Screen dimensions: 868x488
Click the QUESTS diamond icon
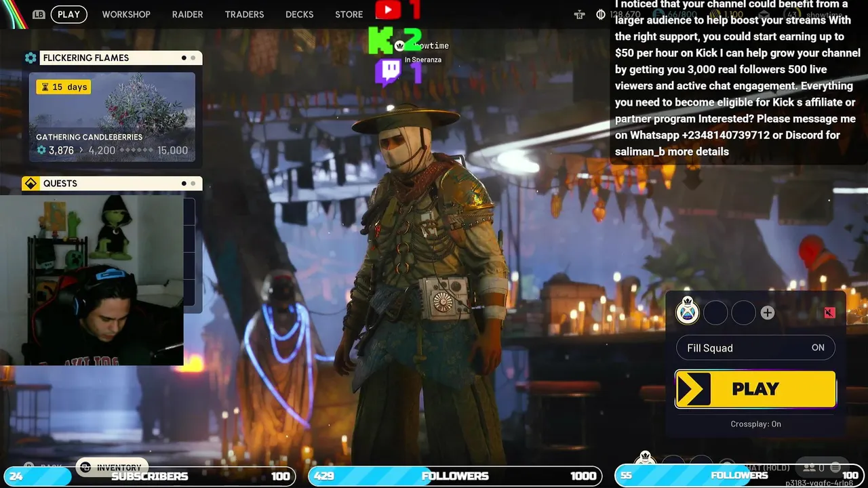click(x=31, y=184)
